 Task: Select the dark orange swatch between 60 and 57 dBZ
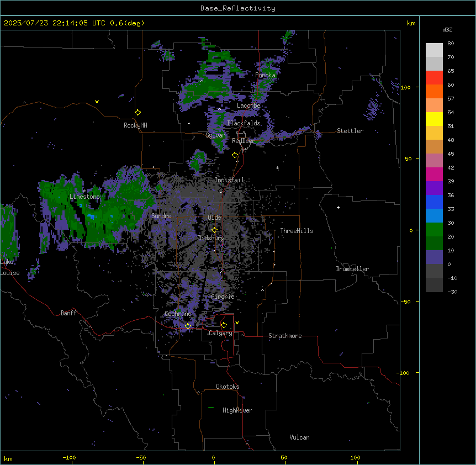click(x=434, y=91)
